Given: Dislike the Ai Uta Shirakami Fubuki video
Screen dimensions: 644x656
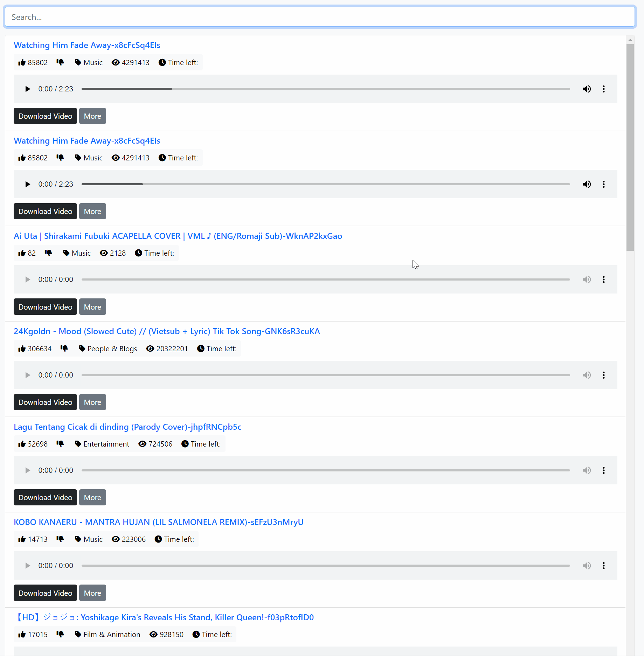Looking at the screenshot, I should [x=48, y=253].
